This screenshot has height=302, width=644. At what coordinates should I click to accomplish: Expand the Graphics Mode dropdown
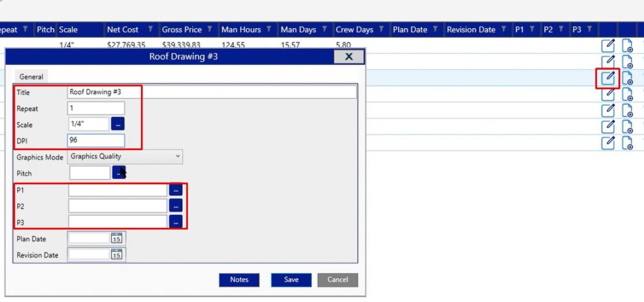click(x=178, y=156)
